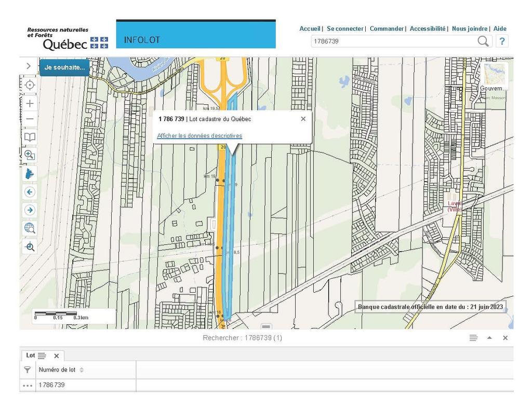Show full Québec province extent
This screenshot has width=532, height=411.
tap(30, 173)
